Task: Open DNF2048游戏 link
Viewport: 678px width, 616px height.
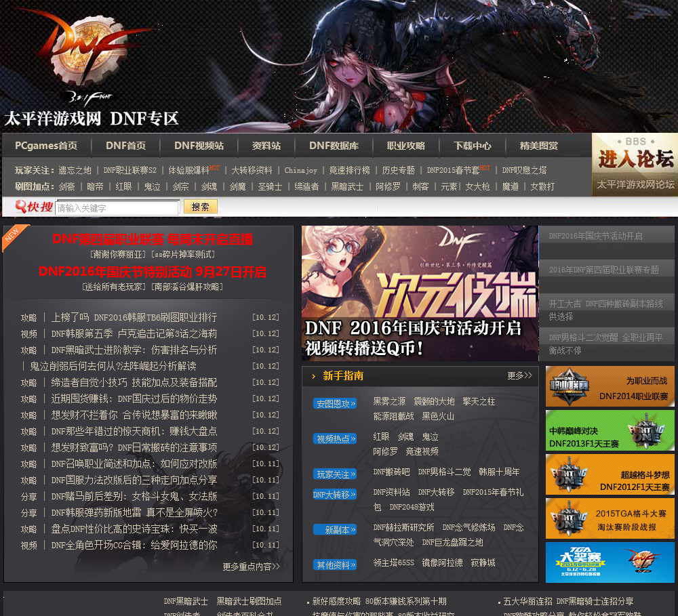Action: tap(412, 507)
